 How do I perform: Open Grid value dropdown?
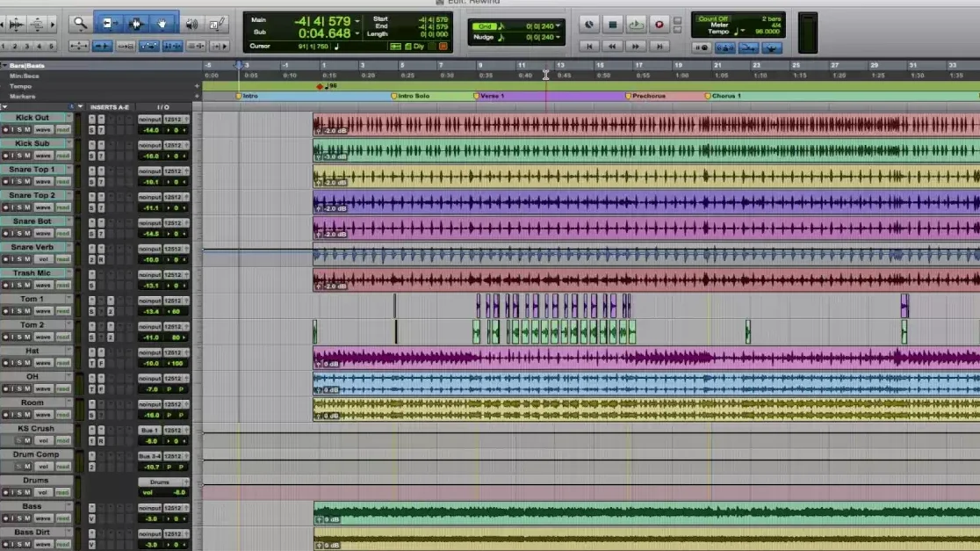point(558,26)
